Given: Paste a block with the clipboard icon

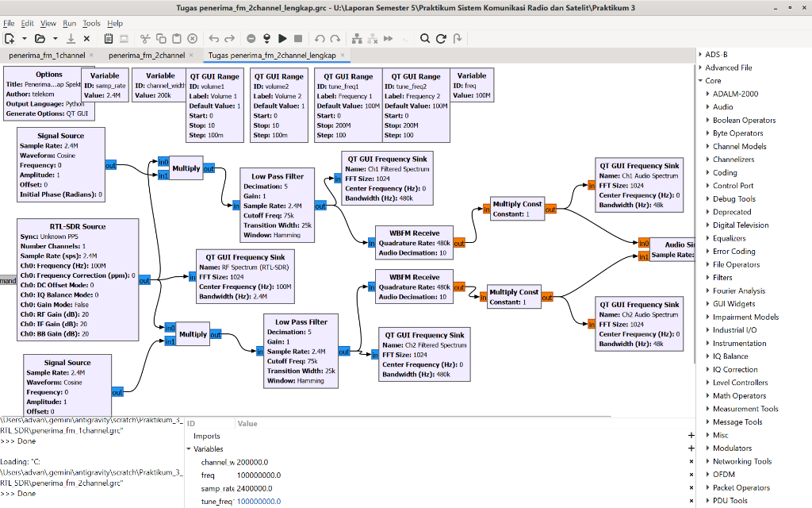Looking at the screenshot, I should pos(177,38).
